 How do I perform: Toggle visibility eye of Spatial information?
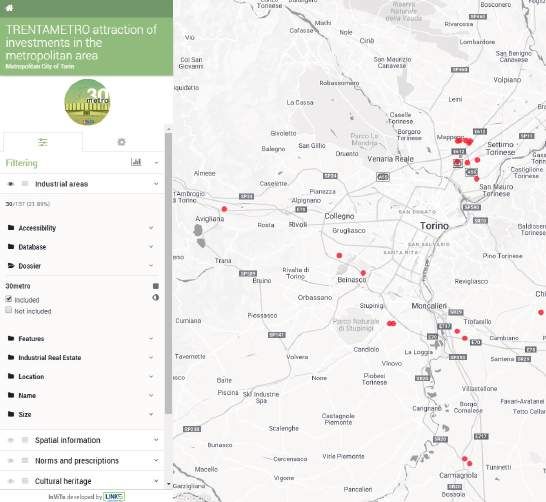point(11,440)
